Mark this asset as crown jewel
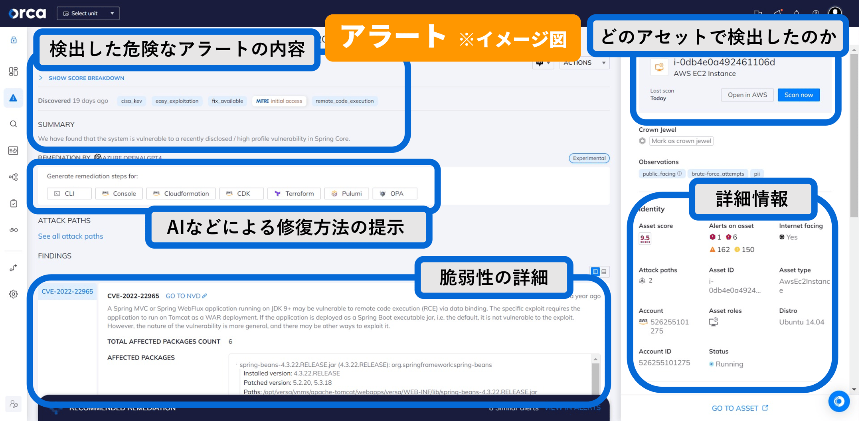Screen dimensions: 868x421 tap(681, 140)
